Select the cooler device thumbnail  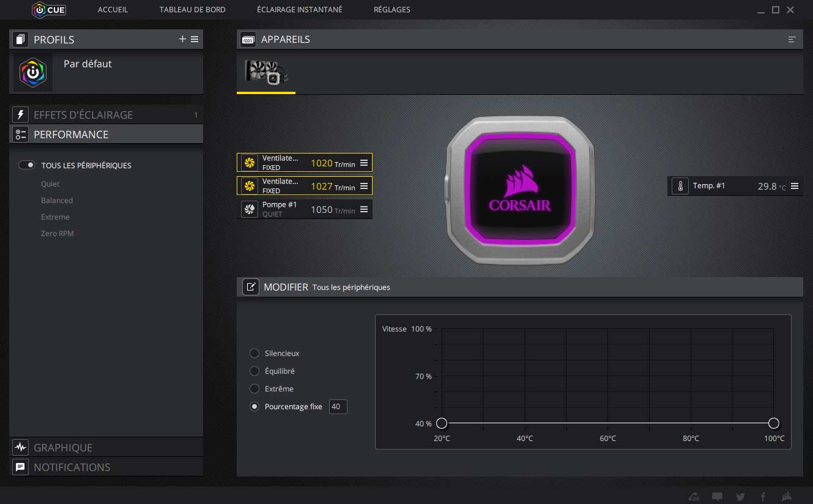266,72
